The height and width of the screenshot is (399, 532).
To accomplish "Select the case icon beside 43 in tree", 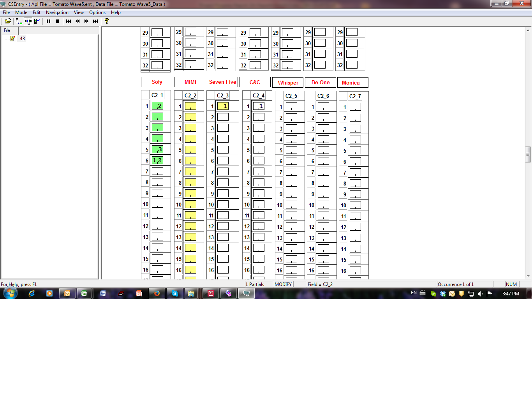I will tap(12, 38).
